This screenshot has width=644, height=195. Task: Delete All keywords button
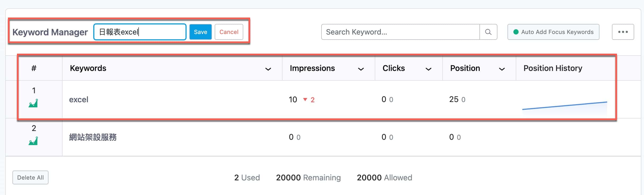coord(30,177)
